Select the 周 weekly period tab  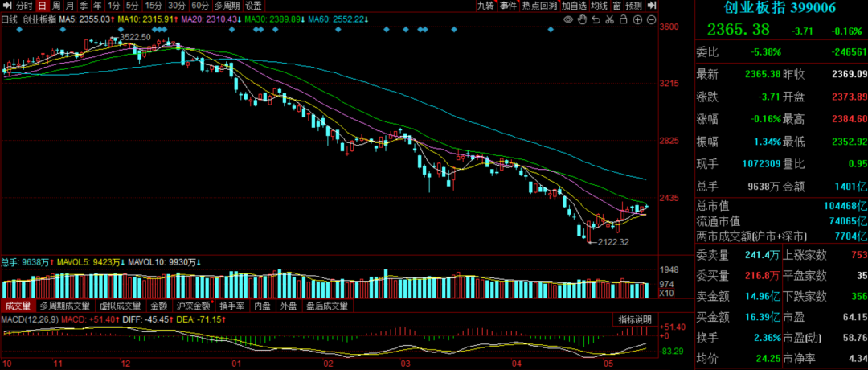coord(56,6)
